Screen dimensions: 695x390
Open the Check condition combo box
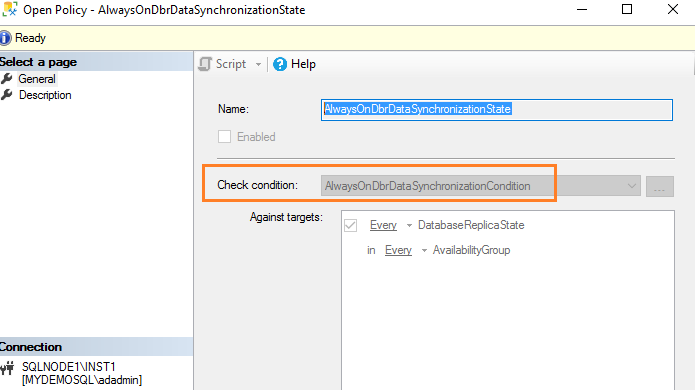pyautogui.click(x=480, y=186)
